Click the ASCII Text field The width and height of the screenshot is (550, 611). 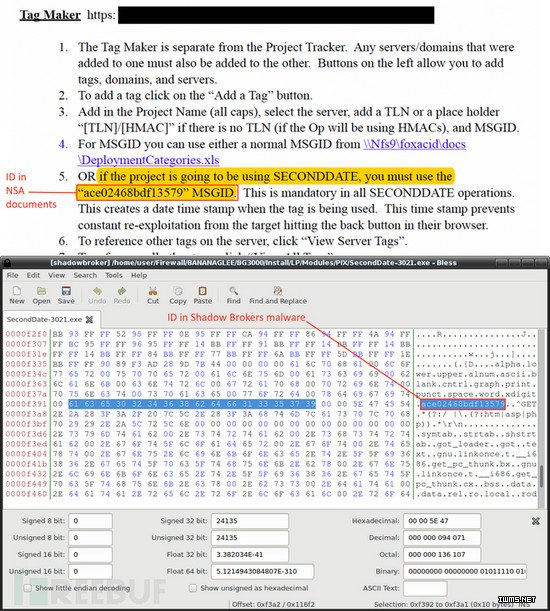(x=425, y=588)
